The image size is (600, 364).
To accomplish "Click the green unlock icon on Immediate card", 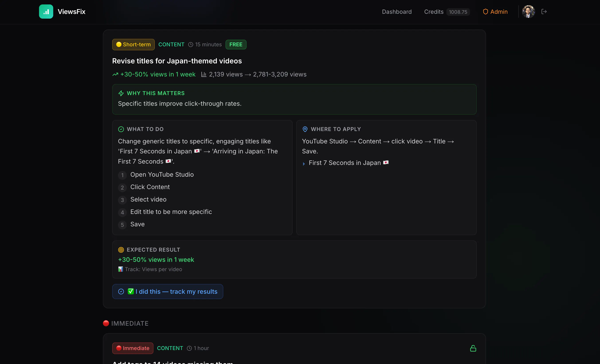I will pyautogui.click(x=473, y=348).
